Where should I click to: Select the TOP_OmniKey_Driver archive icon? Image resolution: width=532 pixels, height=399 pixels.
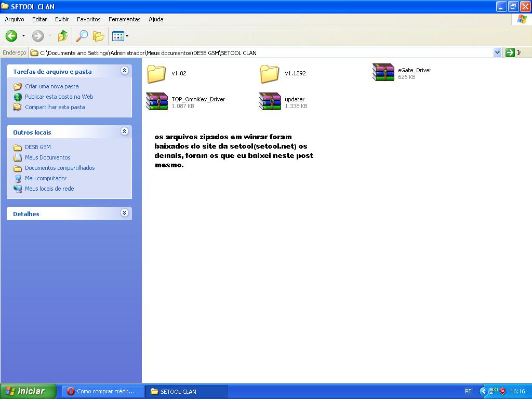157,101
